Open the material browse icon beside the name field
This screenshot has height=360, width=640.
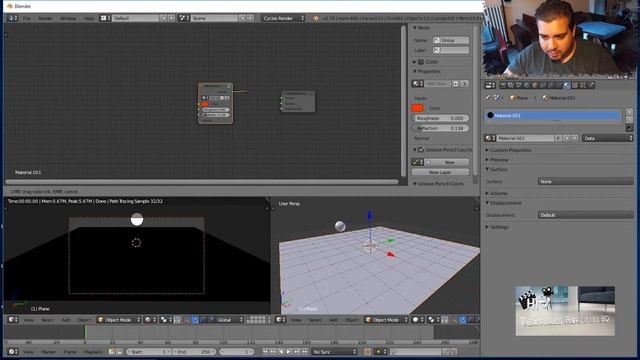click(x=490, y=138)
